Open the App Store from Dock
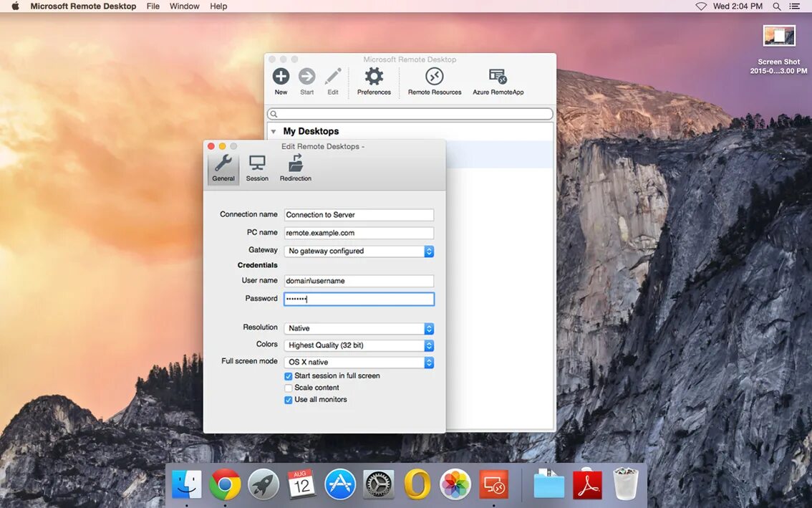Viewport: 812px width, 508px height. coord(340,484)
